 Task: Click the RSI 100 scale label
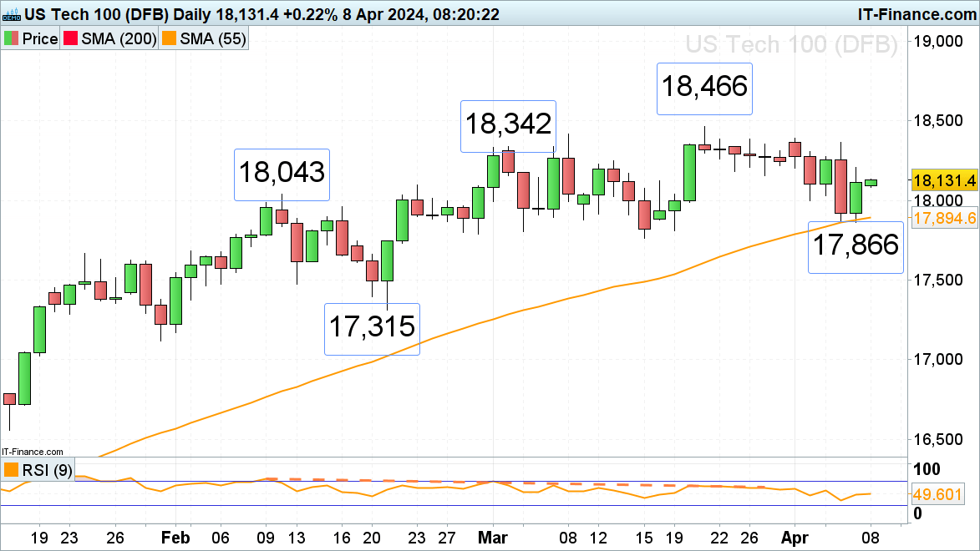927,469
